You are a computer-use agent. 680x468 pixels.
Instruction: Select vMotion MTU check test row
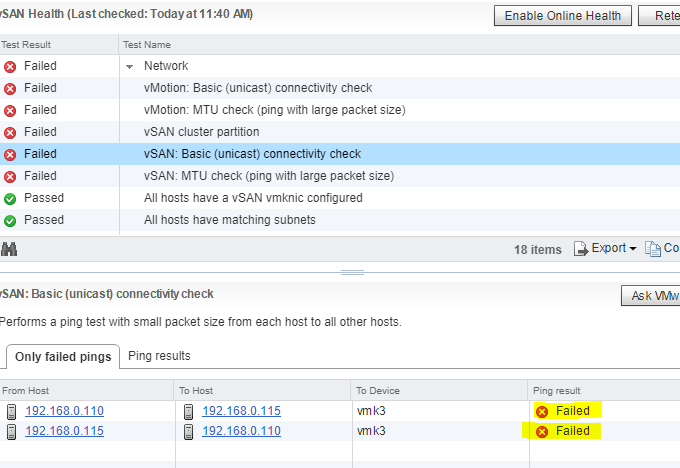340,110
